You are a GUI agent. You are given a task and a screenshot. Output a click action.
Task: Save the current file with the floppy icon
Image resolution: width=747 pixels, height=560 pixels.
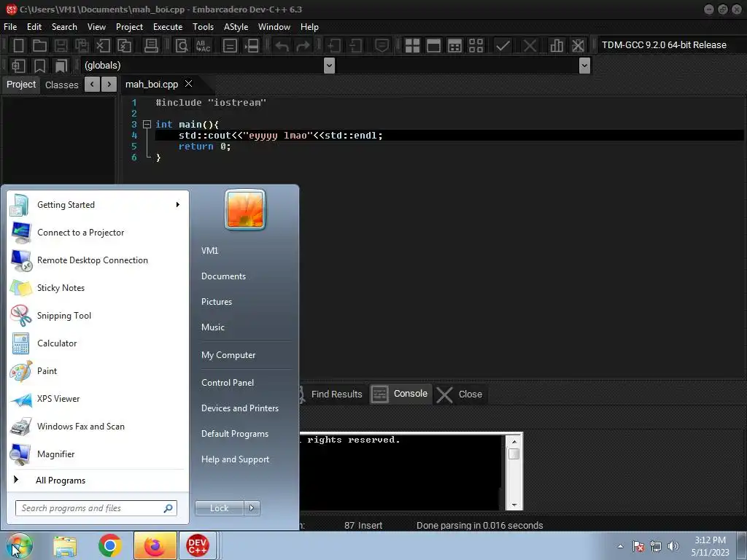click(x=61, y=46)
